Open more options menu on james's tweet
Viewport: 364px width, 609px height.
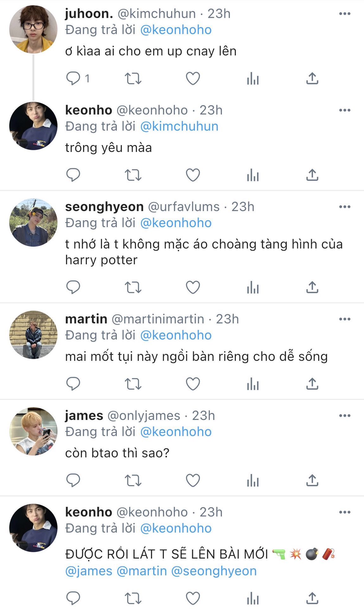(x=344, y=416)
